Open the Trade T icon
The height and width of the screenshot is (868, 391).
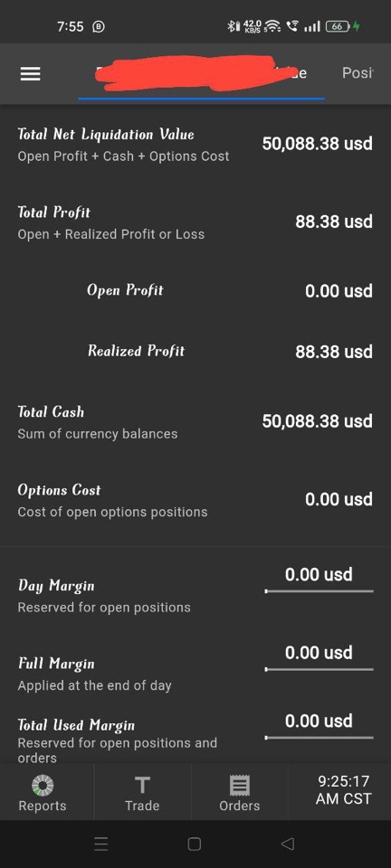coord(142,785)
